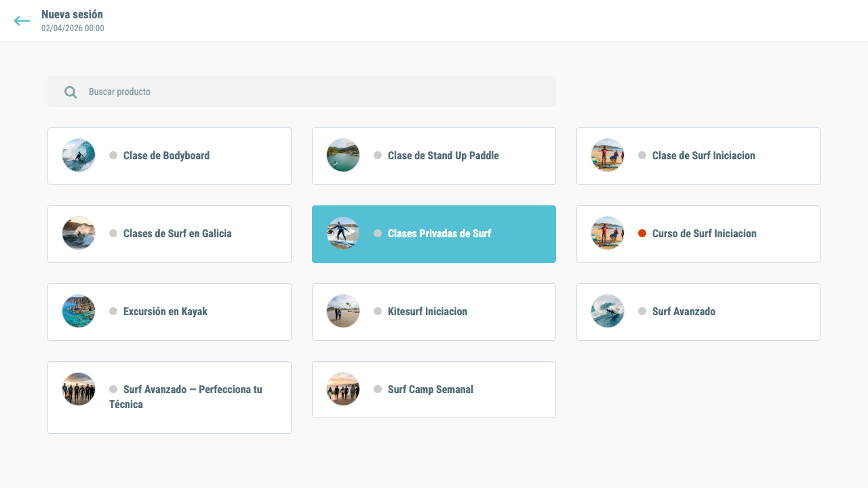This screenshot has height=488, width=868.
Task: Click the gray status dot on Clase de Bodyboard
Action: pos(113,155)
